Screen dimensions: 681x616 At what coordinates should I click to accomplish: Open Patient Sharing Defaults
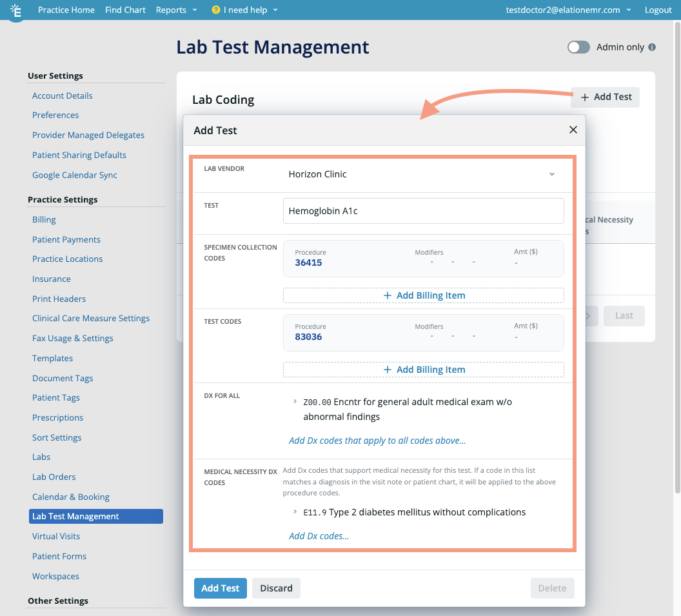point(79,155)
